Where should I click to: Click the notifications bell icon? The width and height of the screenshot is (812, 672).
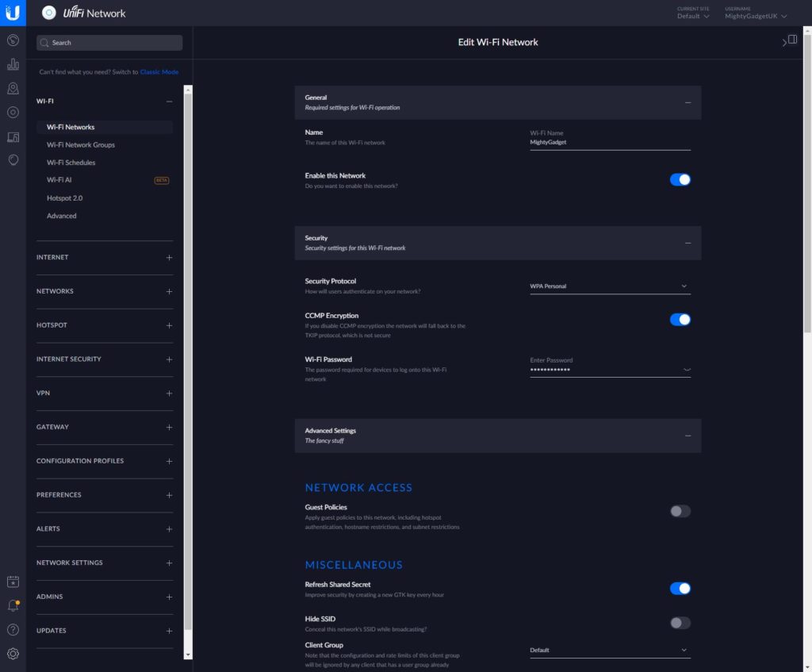pos(13,606)
